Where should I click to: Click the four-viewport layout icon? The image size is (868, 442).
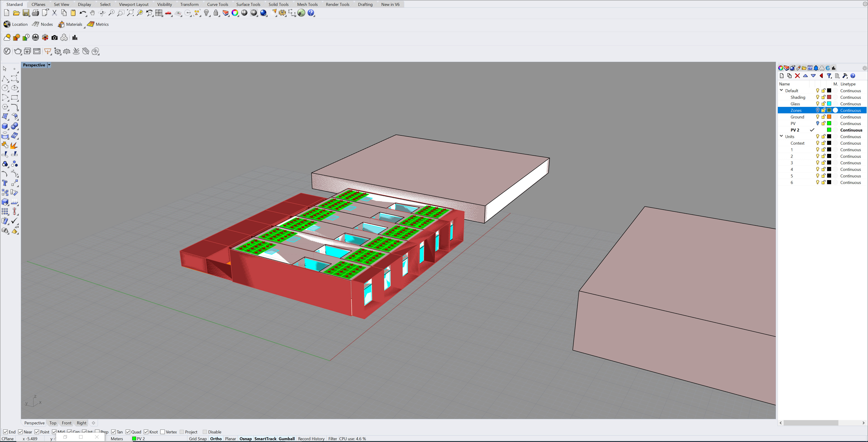[159, 13]
